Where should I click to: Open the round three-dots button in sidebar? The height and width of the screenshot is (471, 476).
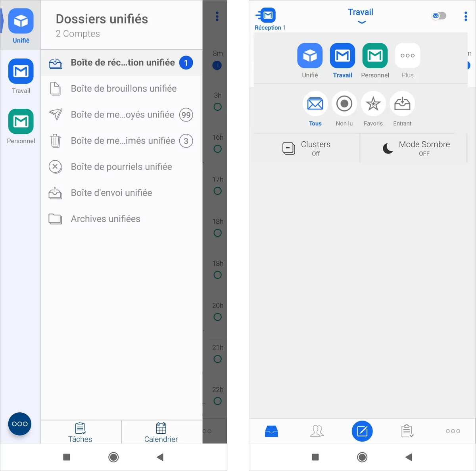[x=20, y=424]
